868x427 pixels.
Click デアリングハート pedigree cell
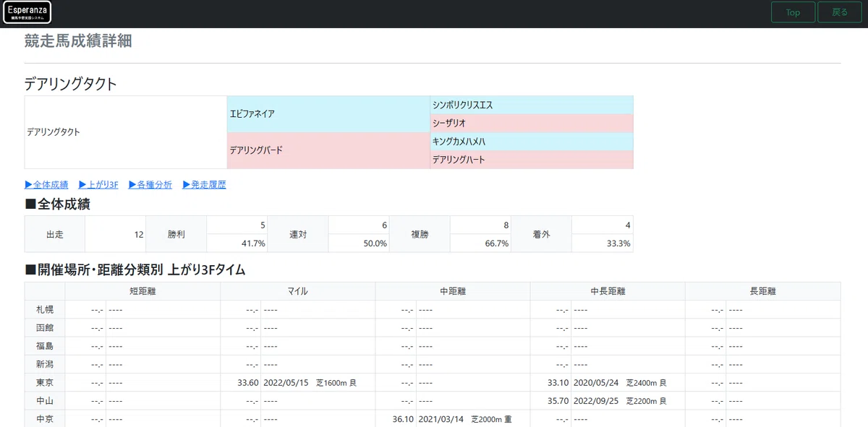pyautogui.click(x=532, y=160)
